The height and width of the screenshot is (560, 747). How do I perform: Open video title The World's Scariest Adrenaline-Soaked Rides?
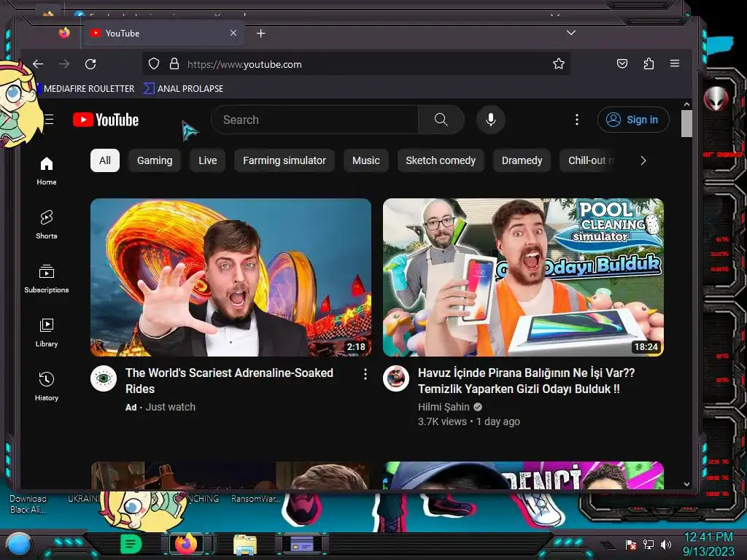click(x=229, y=381)
